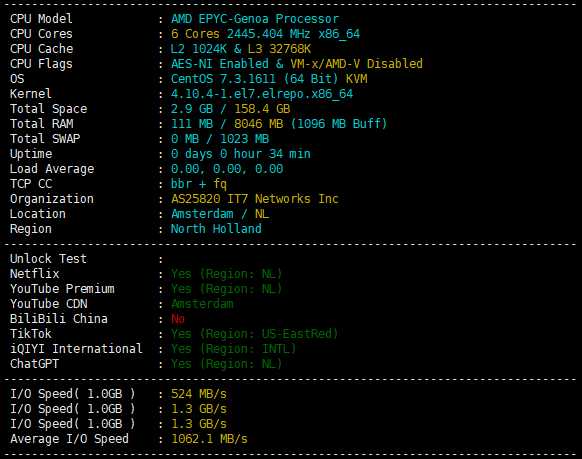The height and width of the screenshot is (459, 582).
Task: Click the Amsterdam / NL location value
Action: pyautogui.click(x=220, y=214)
